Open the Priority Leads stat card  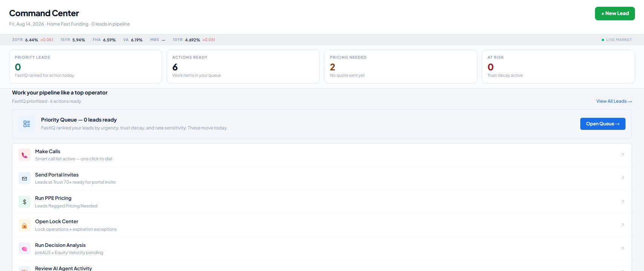[x=86, y=67]
